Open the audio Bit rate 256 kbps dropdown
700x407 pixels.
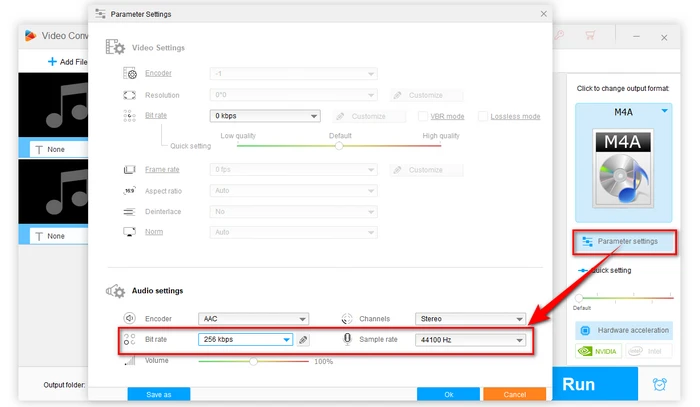tap(246, 340)
